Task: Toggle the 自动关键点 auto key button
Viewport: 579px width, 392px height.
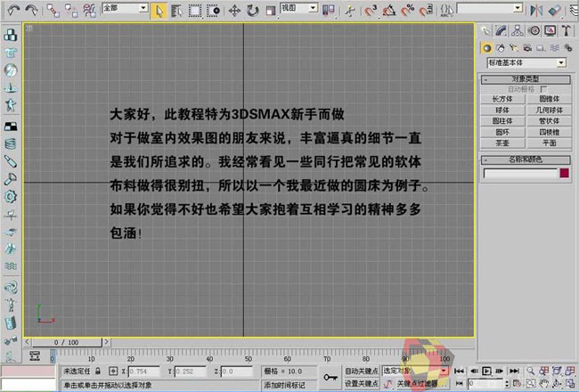Action: (362, 371)
